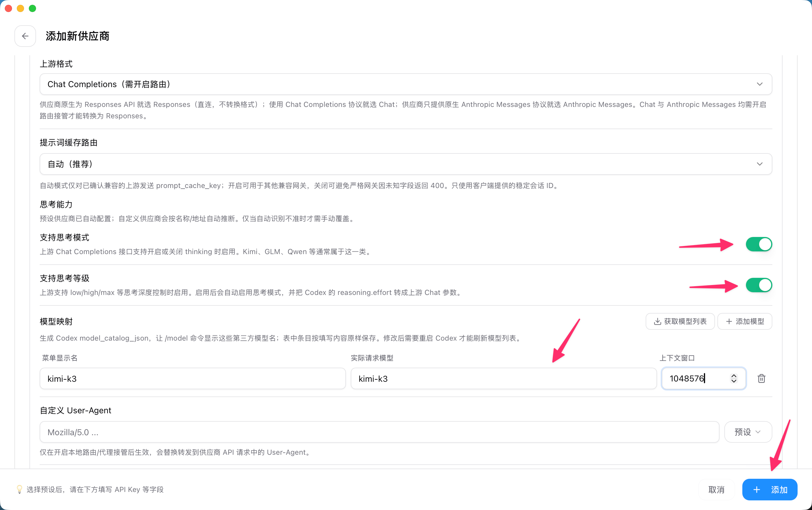Screen dimensions: 812x510
Task: Click 取消 to cancel
Action: coord(716,489)
